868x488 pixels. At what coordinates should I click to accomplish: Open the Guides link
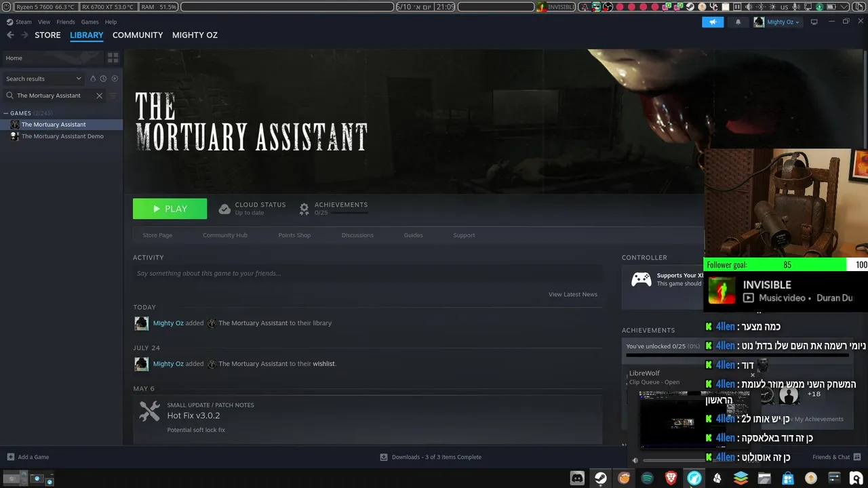pyautogui.click(x=413, y=235)
